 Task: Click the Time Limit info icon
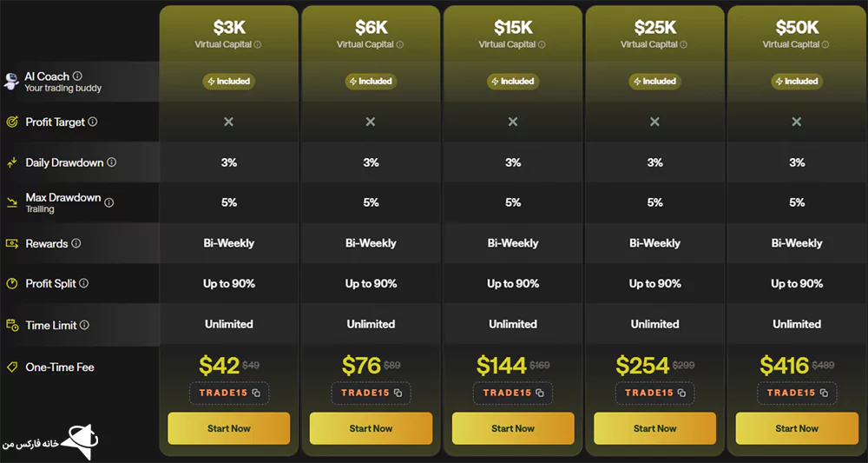[84, 325]
